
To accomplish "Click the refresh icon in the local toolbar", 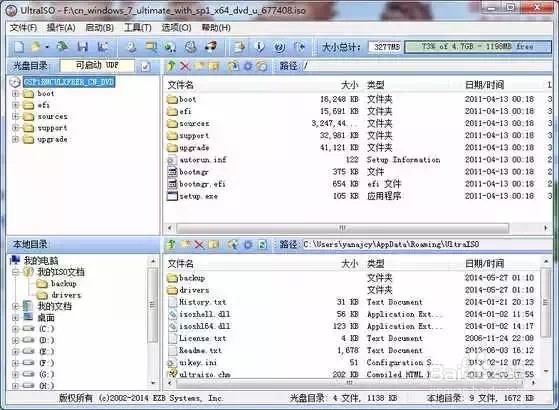I will point(262,244).
